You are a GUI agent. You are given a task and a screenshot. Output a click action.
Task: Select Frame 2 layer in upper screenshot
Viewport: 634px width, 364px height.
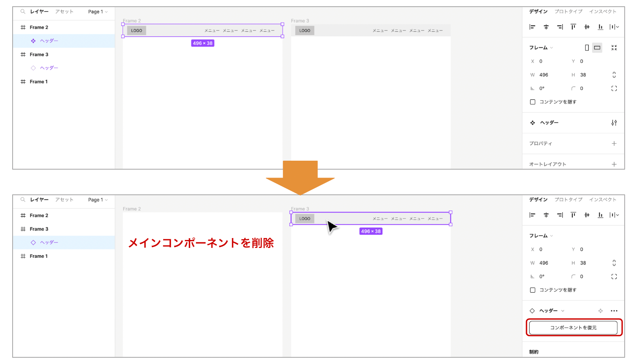[x=64, y=27]
